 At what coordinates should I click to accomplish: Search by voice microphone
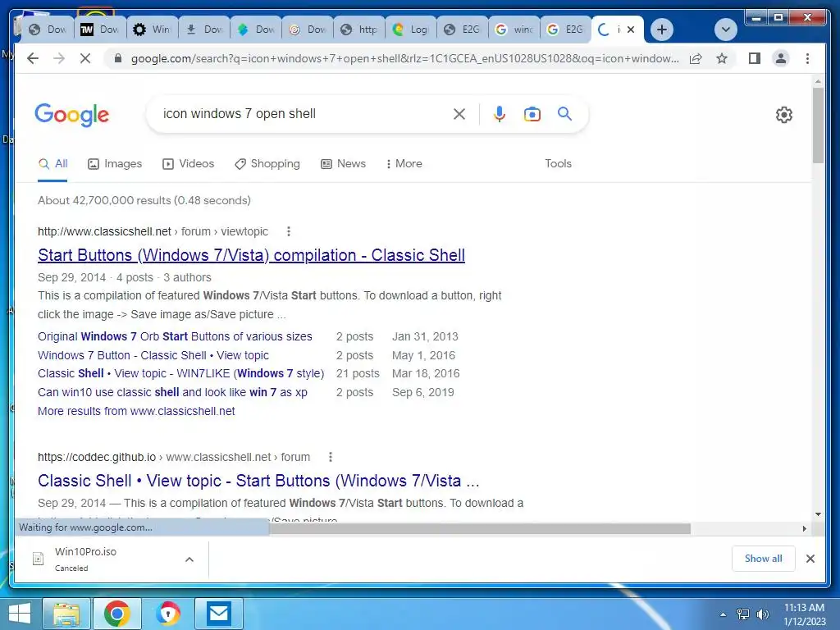pyautogui.click(x=499, y=113)
